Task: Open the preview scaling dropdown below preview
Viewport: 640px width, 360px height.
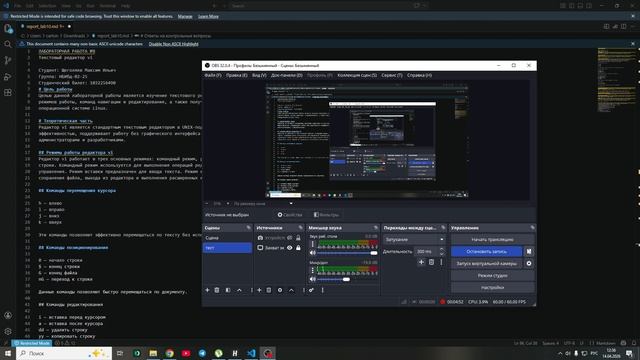Action: [x=263, y=203]
